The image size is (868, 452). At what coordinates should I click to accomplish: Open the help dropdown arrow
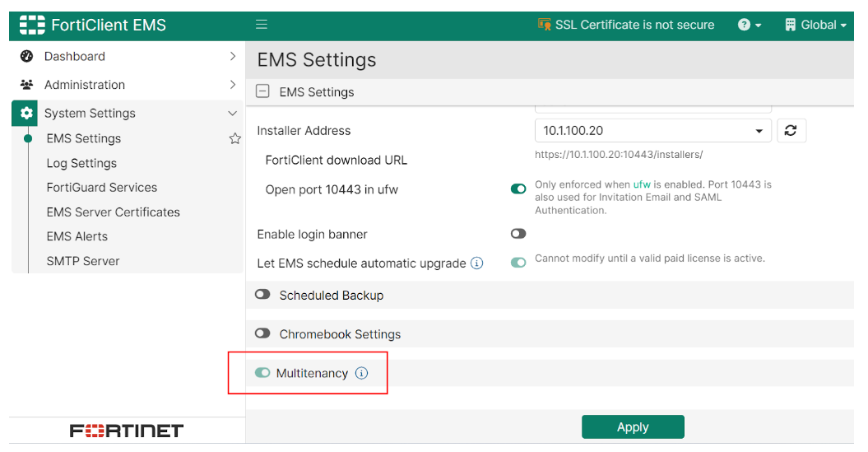coord(758,26)
